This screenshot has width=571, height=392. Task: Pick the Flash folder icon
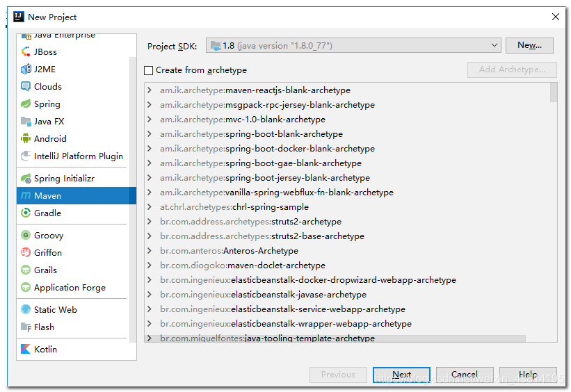(x=26, y=327)
